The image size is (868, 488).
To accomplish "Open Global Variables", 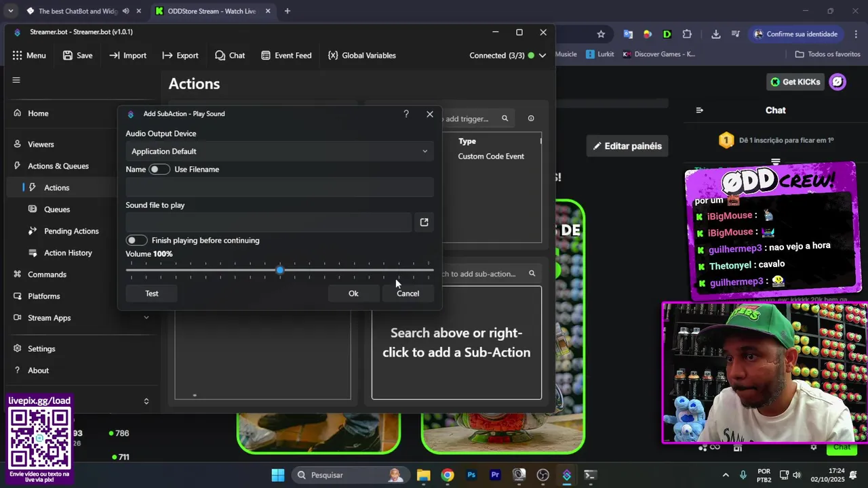I will click(x=361, y=56).
